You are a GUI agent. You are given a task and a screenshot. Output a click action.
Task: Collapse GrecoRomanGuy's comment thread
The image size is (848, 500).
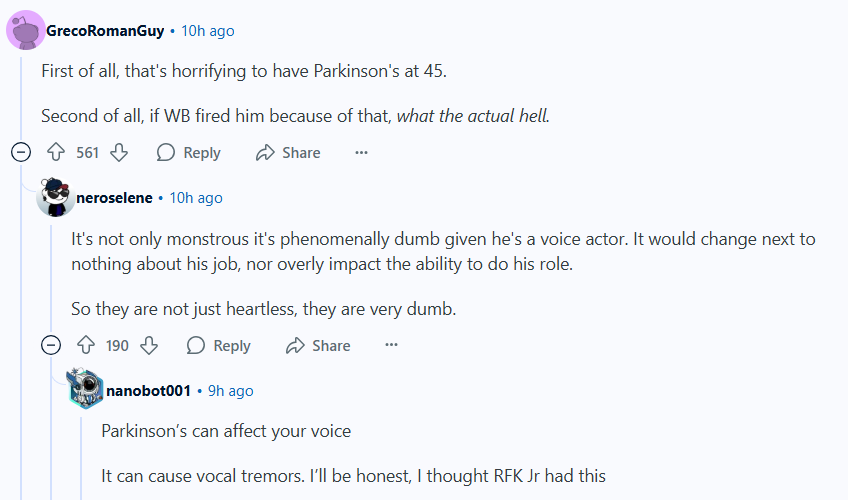click(21, 153)
